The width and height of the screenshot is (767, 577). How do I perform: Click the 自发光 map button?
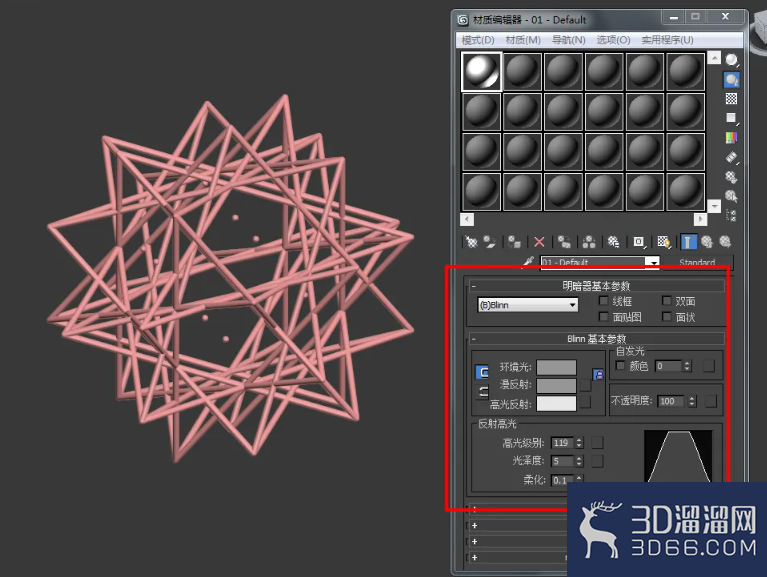[x=708, y=366]
